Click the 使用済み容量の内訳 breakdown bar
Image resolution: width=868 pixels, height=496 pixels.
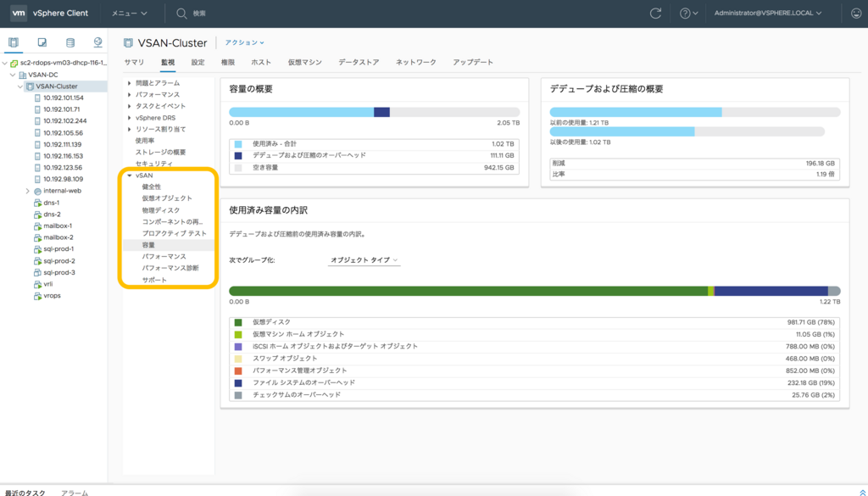coord(535,291)
